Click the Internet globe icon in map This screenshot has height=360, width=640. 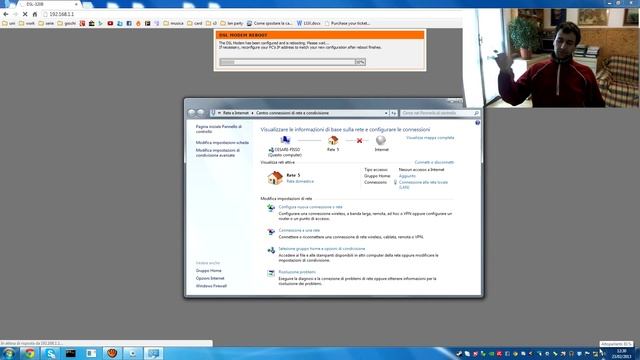coord(381,140)
